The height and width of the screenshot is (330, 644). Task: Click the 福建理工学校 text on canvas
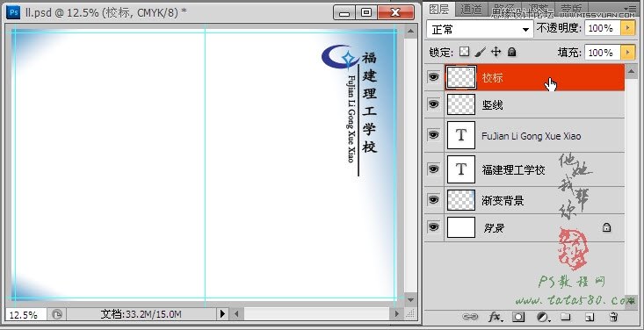click(x=369, y=103)
